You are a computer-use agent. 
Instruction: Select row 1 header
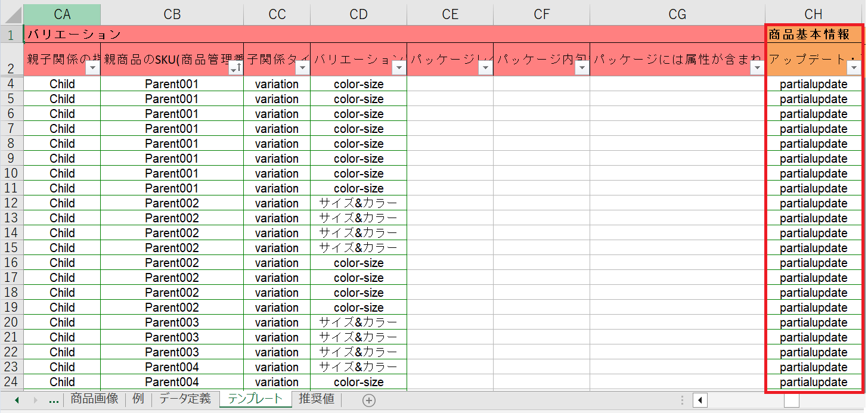(x=11, y=35)
